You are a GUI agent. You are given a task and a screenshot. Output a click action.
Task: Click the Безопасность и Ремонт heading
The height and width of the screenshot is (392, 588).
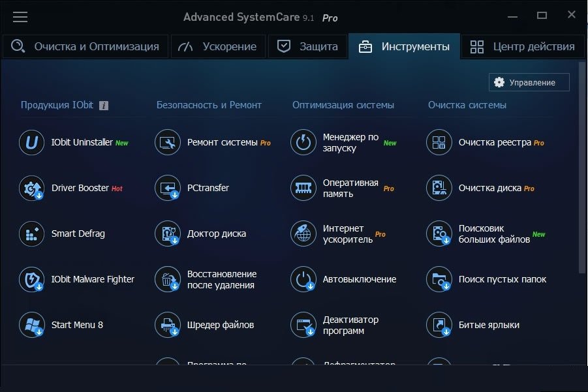(x=209, y=105)
